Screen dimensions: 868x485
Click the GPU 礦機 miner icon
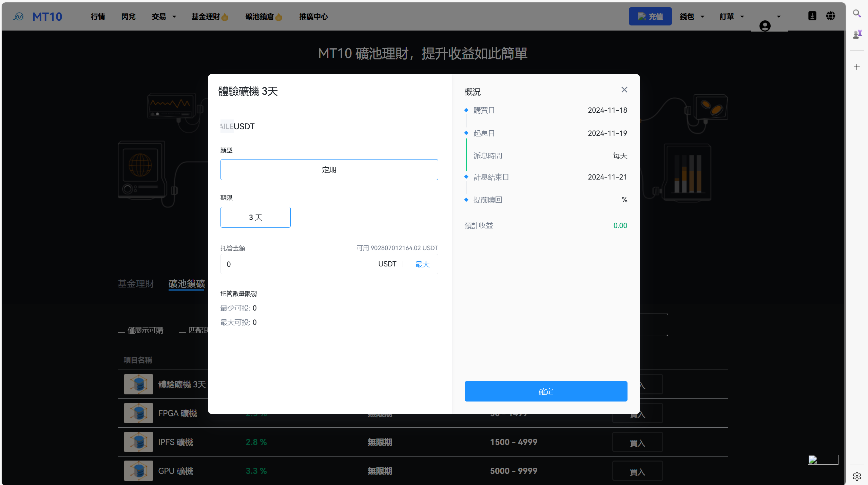pyautogui.click(x=138, y=471)
